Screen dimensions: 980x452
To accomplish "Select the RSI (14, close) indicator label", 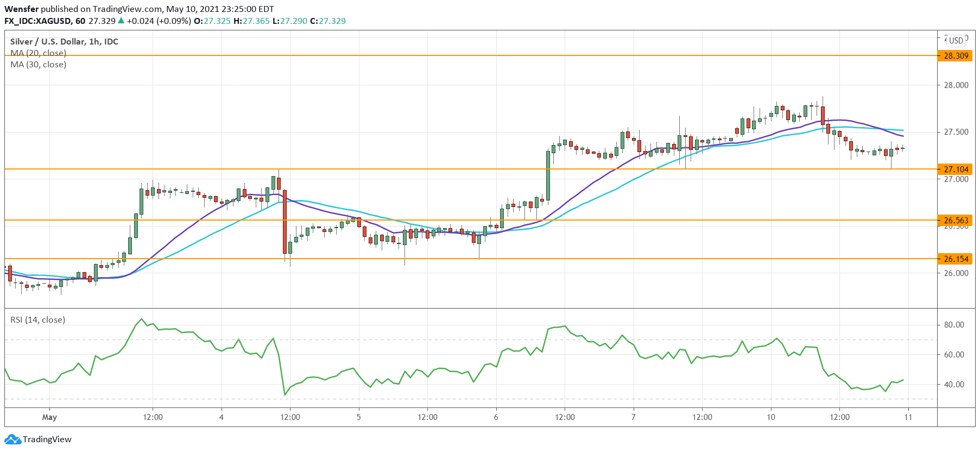I will coord(37,319).
